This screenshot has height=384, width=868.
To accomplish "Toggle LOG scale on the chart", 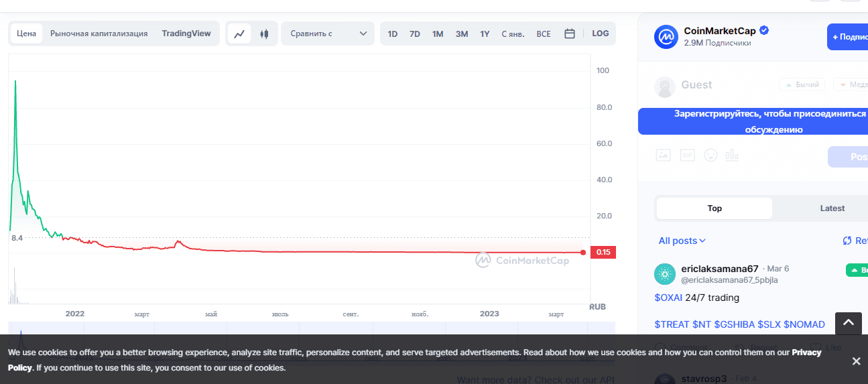I will tap(600, 34).
